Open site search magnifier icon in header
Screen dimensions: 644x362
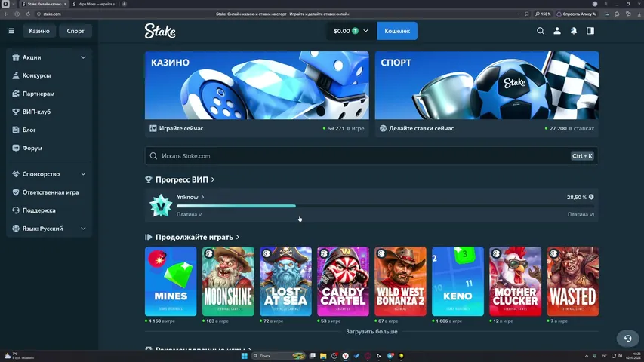click(x=540, y=31)
